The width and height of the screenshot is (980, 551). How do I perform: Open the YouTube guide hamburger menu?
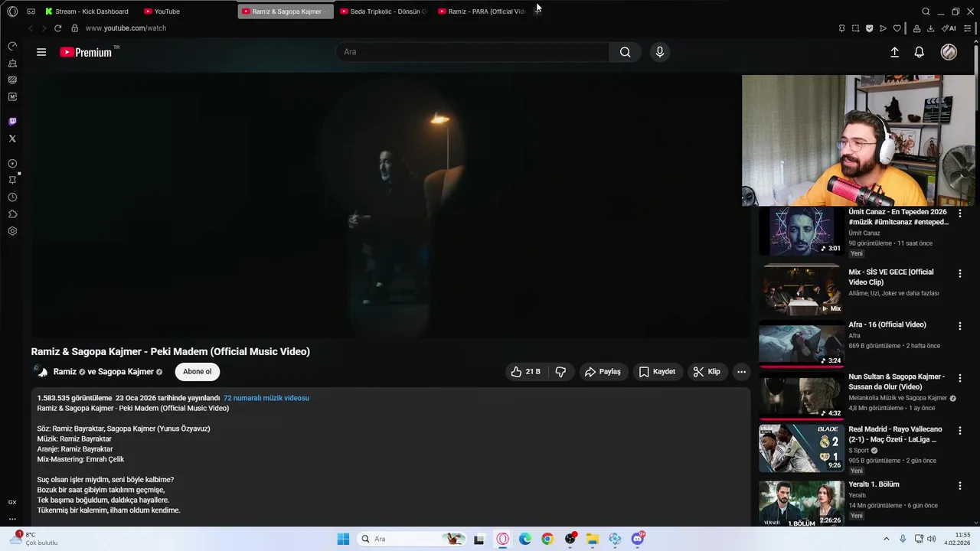[41, 52]
